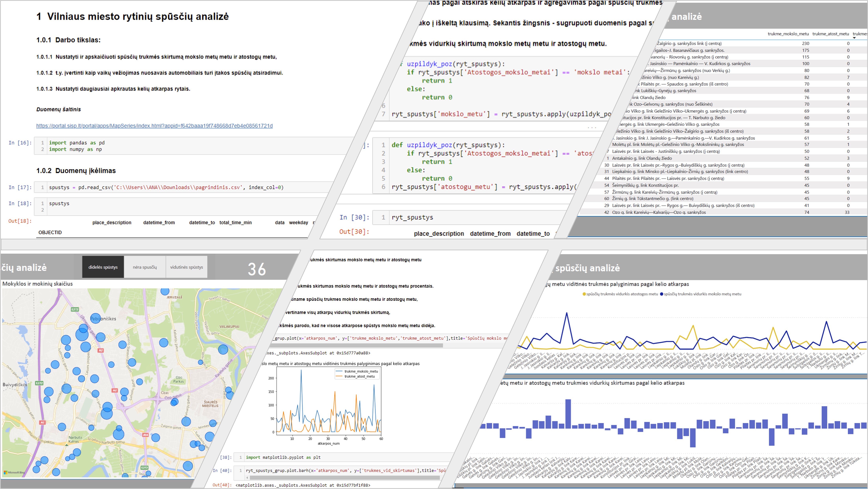Sort table by trukme_mokslo_metu column header
This screenshot has width=868, height=489.
point(788,34)
